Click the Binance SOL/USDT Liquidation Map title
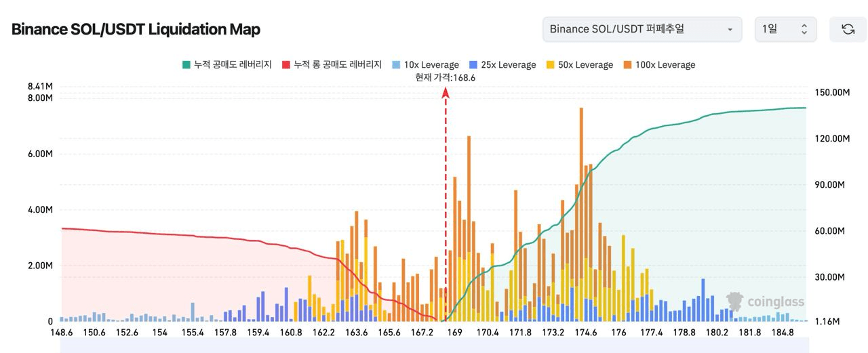Screen dimensions: 868x353 pyautogui.click(x=136, y=29)
